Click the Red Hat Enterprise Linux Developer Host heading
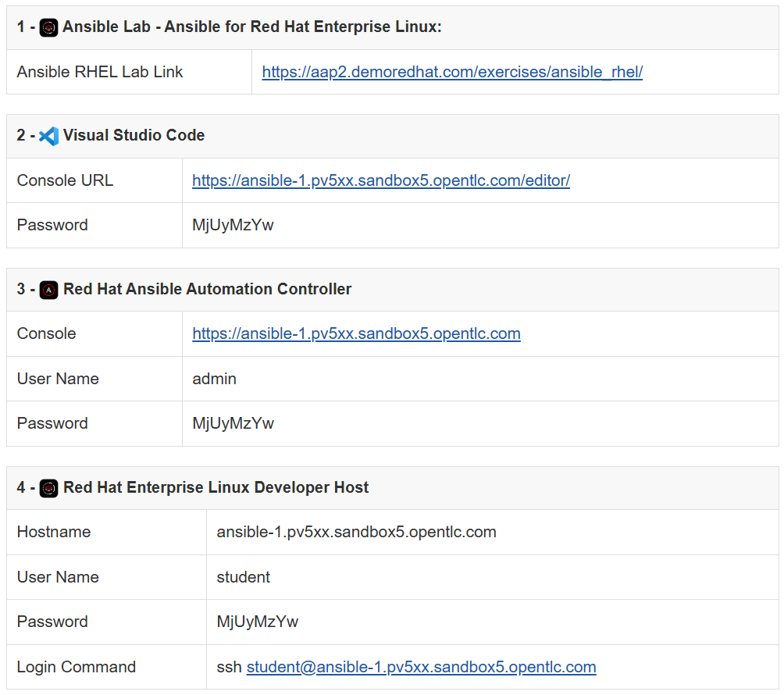 click(x=216, y=488)
